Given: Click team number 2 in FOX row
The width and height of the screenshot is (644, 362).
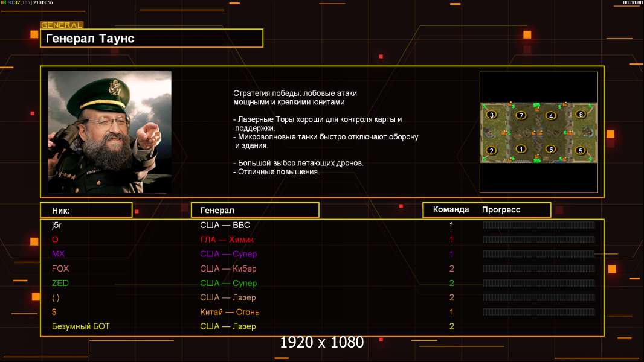Looking at the screenshot, I should [x=451, y=268].
